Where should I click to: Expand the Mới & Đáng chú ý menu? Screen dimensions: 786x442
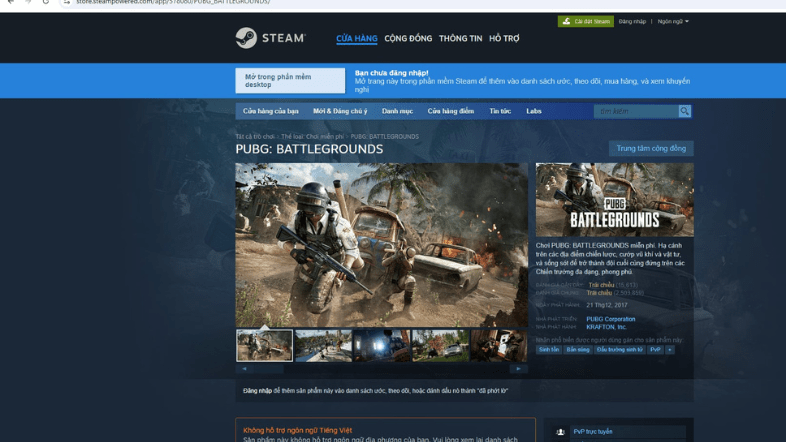click(x=340, y=111)
